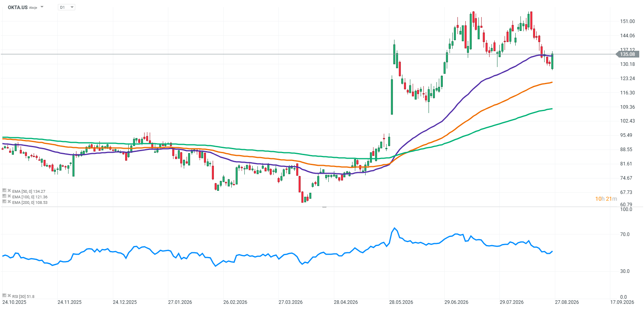Click the 29.07.2026 date axis label

pos(512,302)
